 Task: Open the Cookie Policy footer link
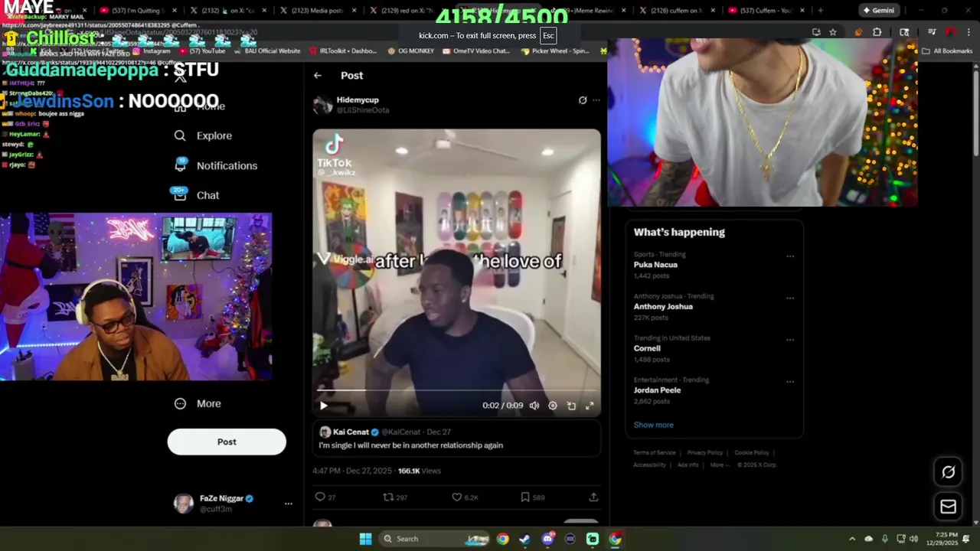pyautogui.click(x=752, y=452)
